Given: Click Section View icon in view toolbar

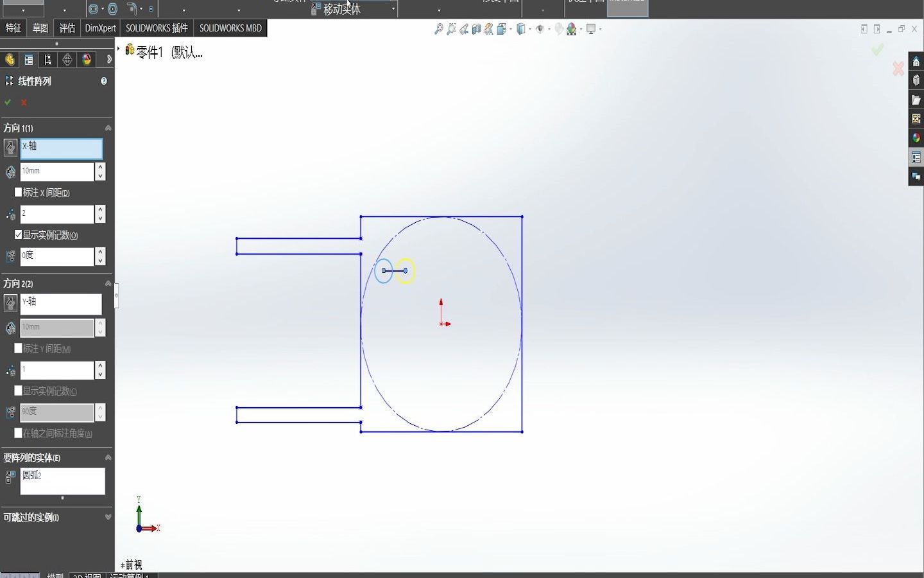Looking at the screenshot, I should click(x=476, y=29).
